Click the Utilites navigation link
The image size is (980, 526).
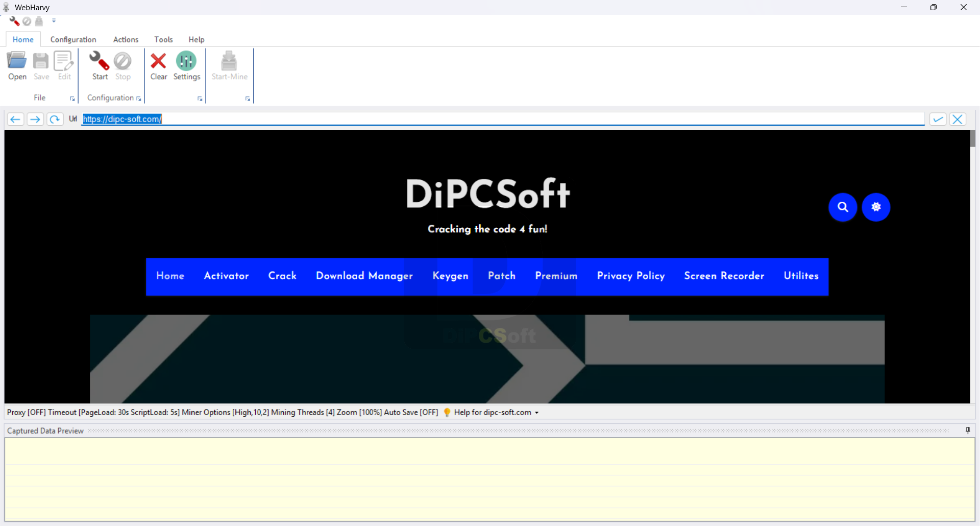[801, 276]
